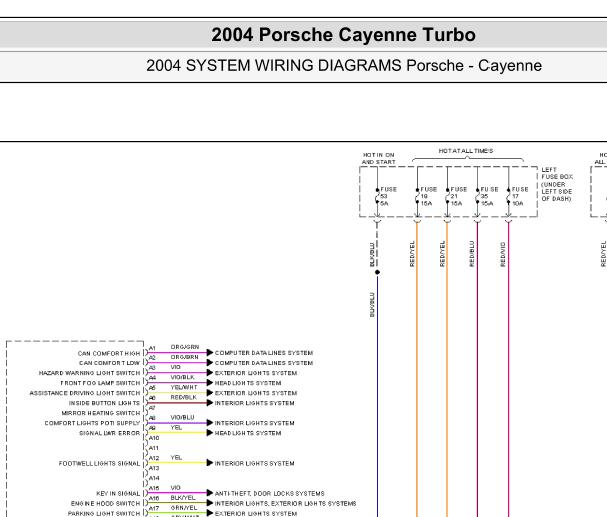
Task: Click "ASSISTANCE DRIVING LIGHT SWITCH" label
Action: pyautogui.click(x=85, y=393)
